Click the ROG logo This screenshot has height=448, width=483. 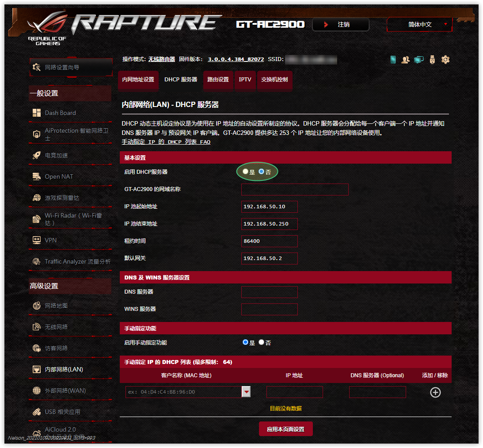coord(47,29)
